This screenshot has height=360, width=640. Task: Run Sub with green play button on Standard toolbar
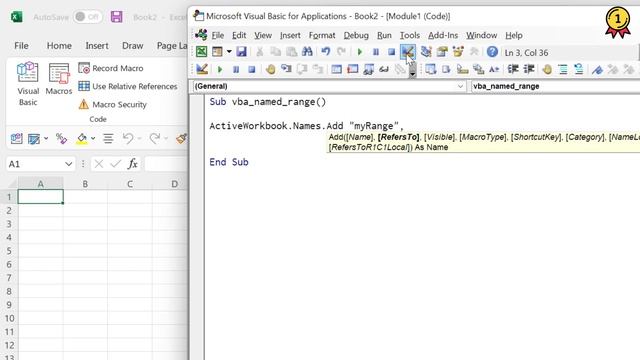360,52
